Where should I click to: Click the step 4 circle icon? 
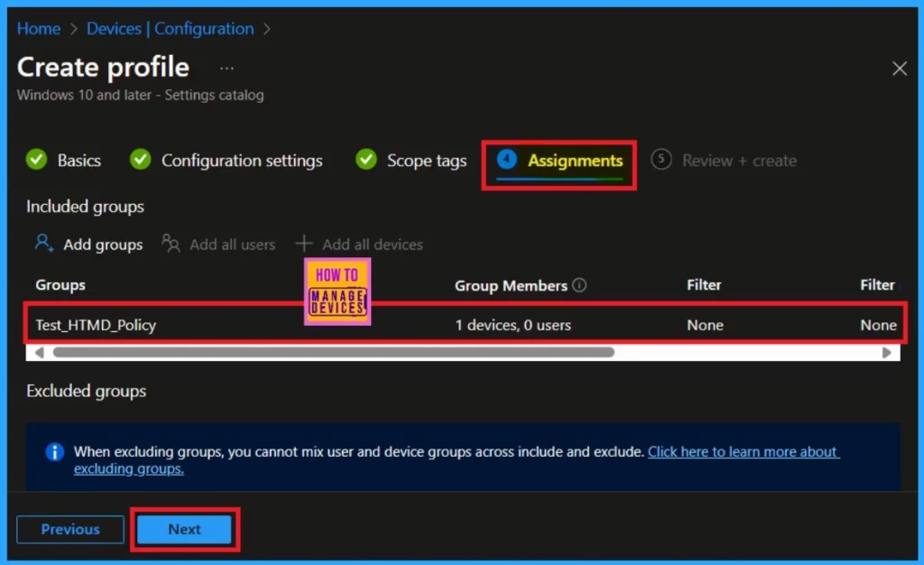point(506,159)
